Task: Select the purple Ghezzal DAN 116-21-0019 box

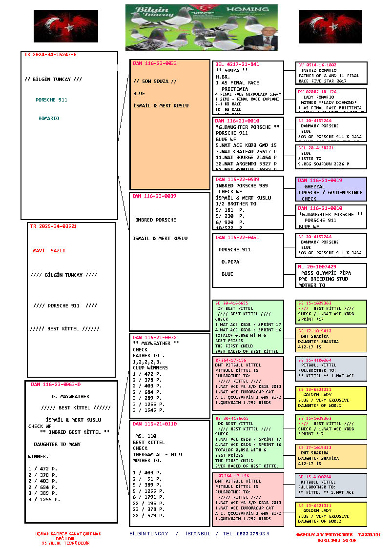Action: pos(331,189)
